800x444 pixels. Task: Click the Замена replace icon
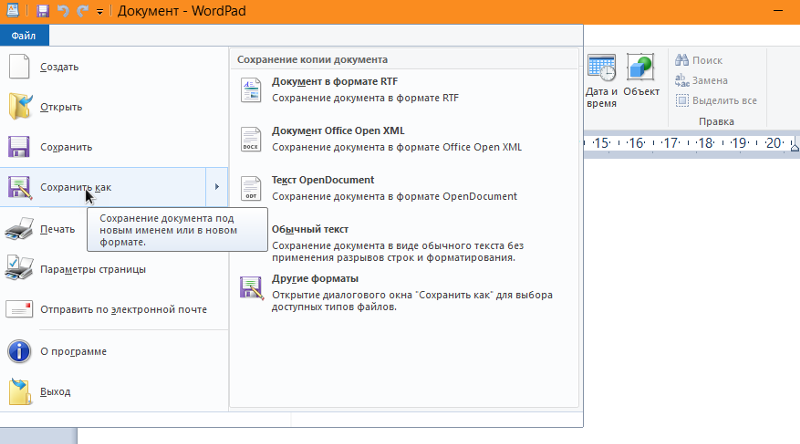tap(682, 80)
